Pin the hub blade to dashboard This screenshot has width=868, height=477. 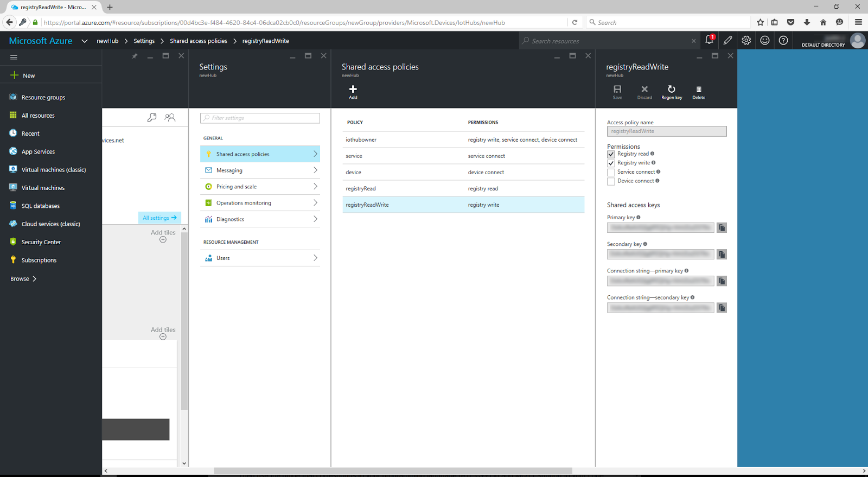click(x=135, y=56)
